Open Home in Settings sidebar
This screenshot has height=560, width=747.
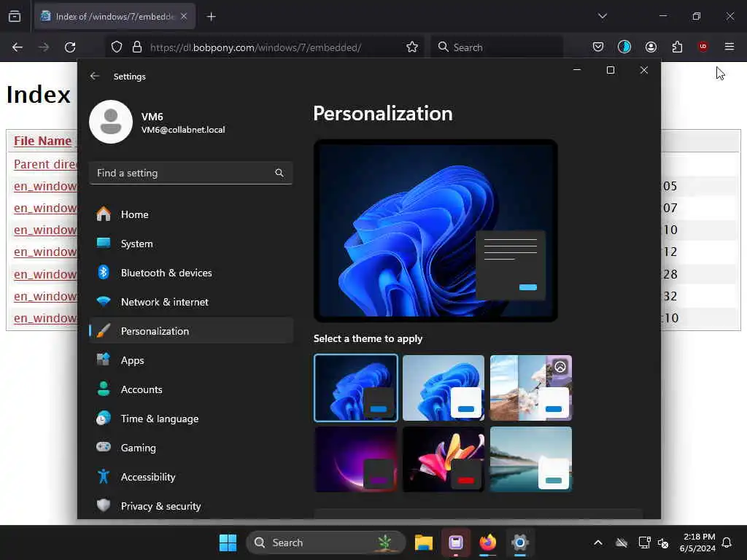point(190,214)
